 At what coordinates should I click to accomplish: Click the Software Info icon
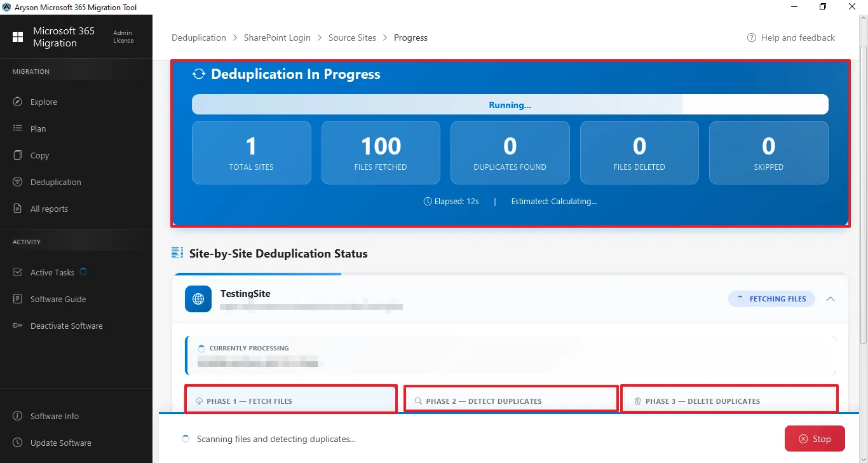click(18, 416)
